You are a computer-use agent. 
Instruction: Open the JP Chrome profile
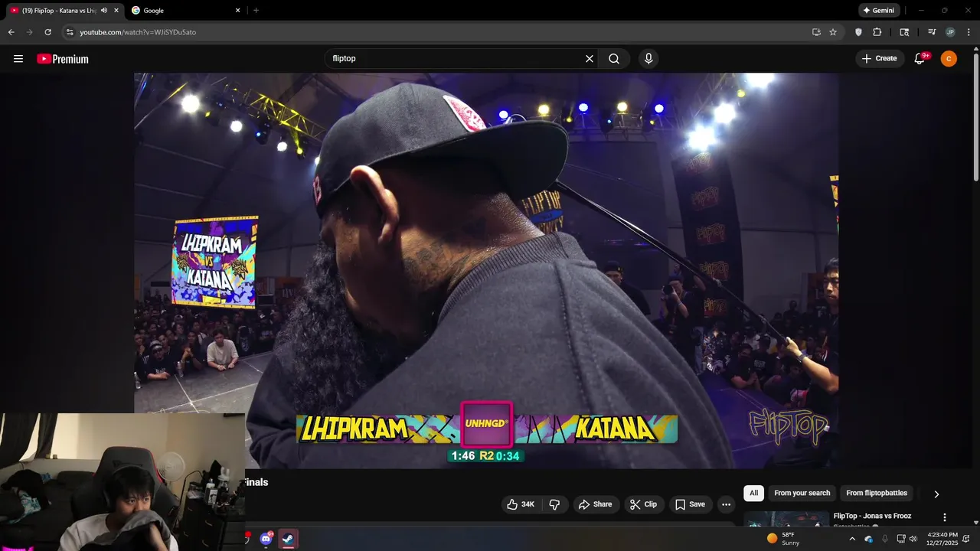point(950,32)
